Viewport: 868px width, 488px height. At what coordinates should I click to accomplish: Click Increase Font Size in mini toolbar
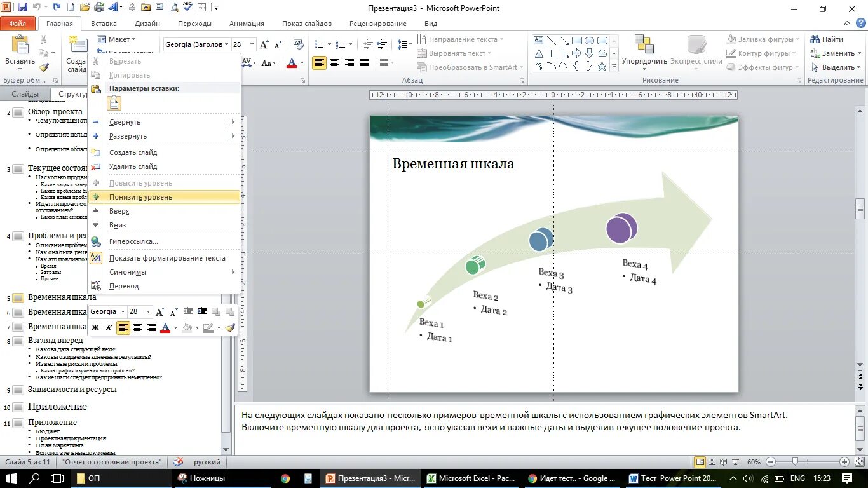click(x=160, y=312)
